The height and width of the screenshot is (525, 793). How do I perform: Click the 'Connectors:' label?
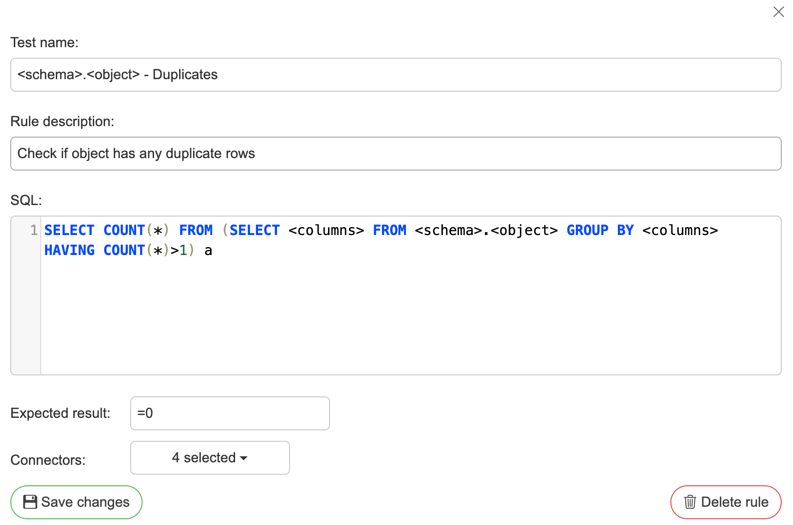pos(47,460)
